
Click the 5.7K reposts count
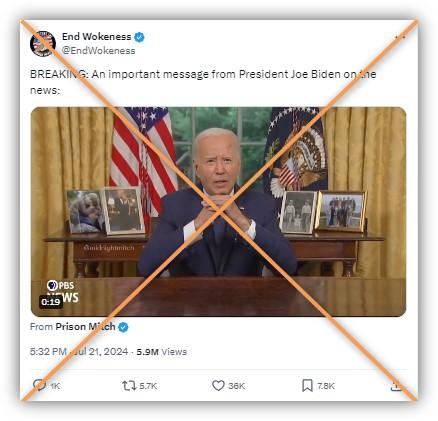[x=148, y=386]
